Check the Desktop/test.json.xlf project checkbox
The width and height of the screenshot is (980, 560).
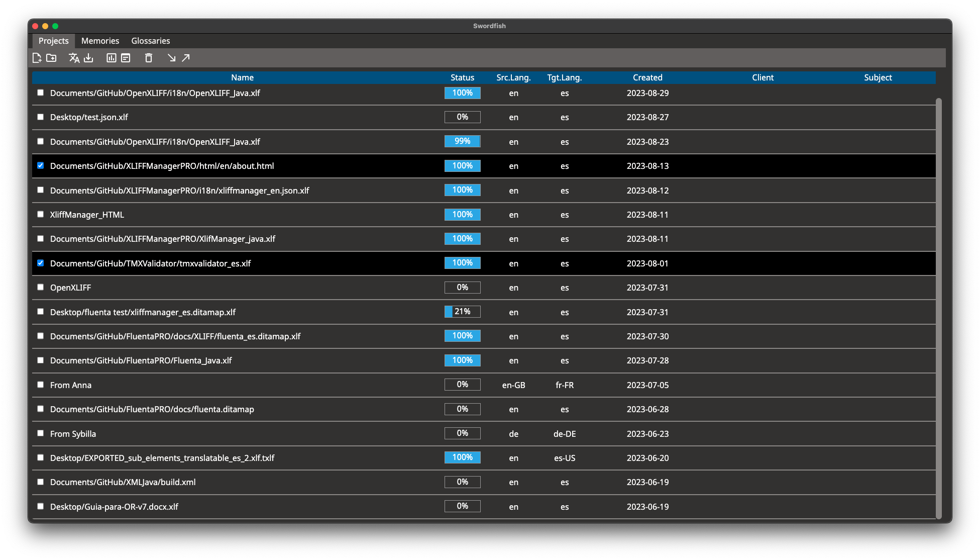[x=40, y=117]
